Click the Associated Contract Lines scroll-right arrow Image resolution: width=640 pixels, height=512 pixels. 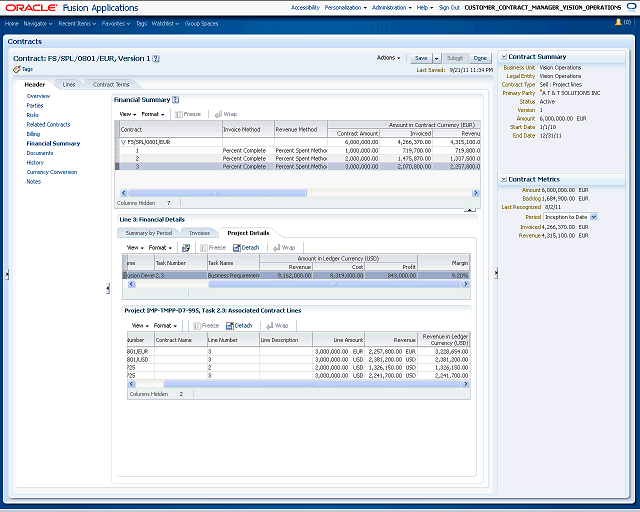[x=465, y=384]
